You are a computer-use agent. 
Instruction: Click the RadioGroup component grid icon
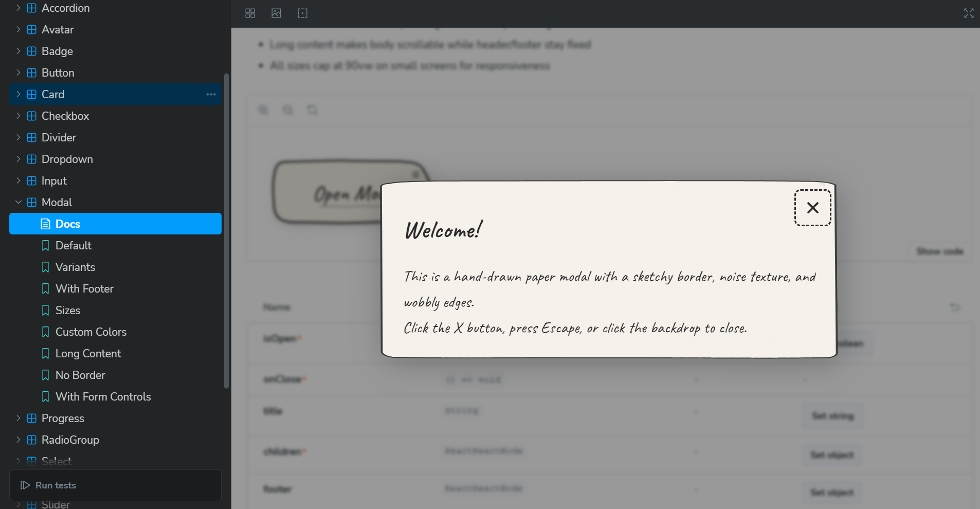pyautogui.click(x=31, y=440)
